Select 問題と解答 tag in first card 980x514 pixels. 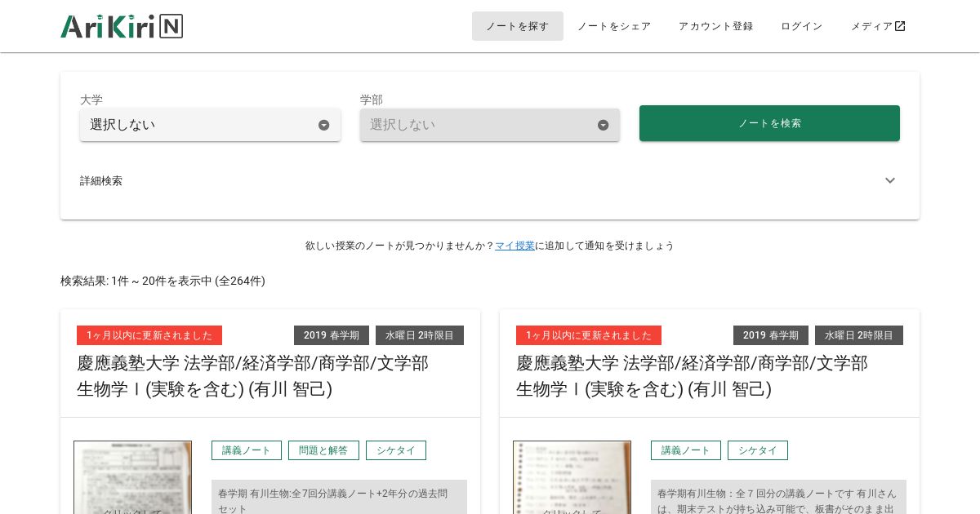click(x=323, y=450)
